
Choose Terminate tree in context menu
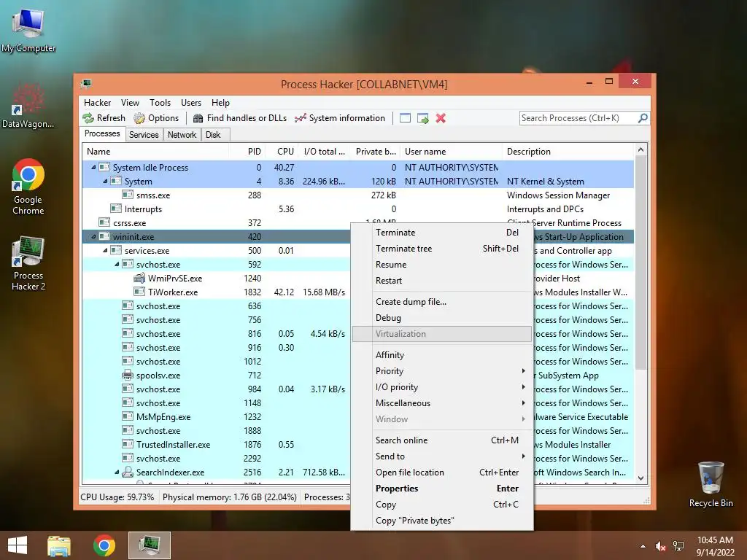click(441, 249)
